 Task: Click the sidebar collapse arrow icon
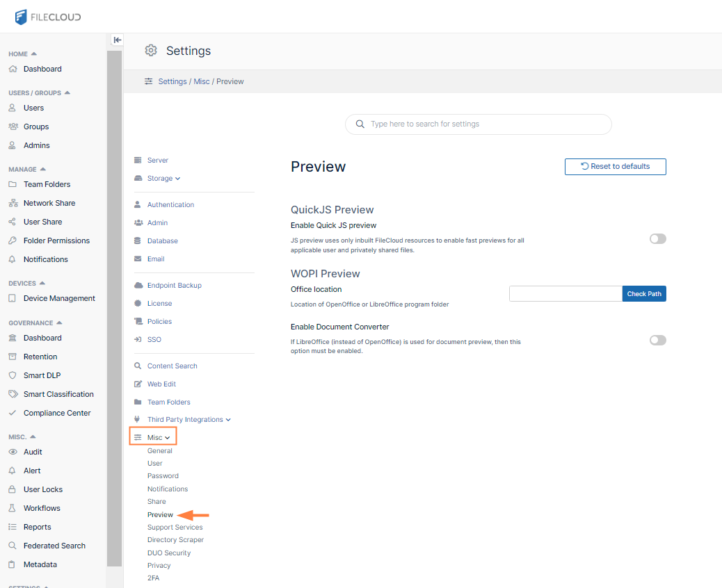118,40
